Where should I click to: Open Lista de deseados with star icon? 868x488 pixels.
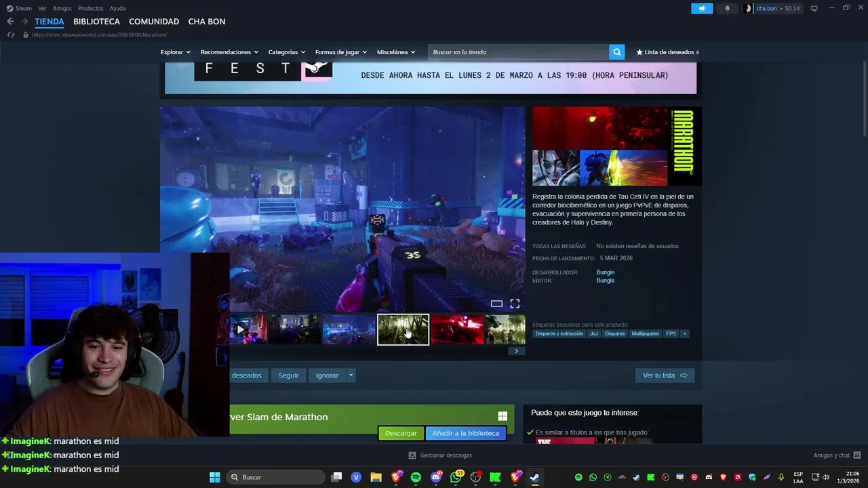(667, 52)
